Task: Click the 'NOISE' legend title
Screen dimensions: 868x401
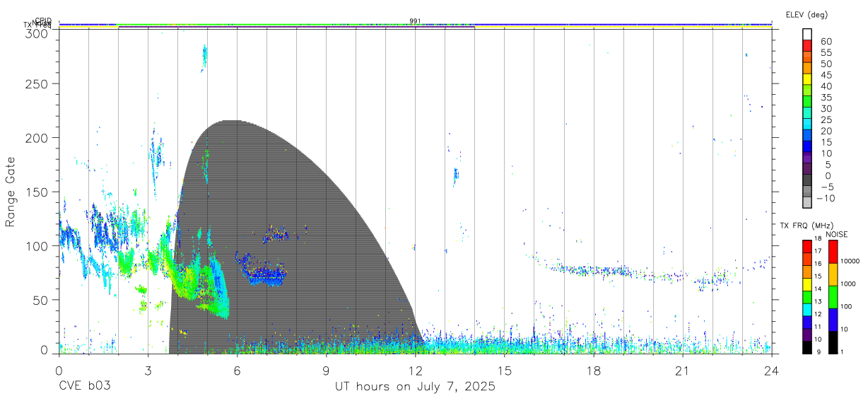Action: pyautogui.click(x=837, y=234)
